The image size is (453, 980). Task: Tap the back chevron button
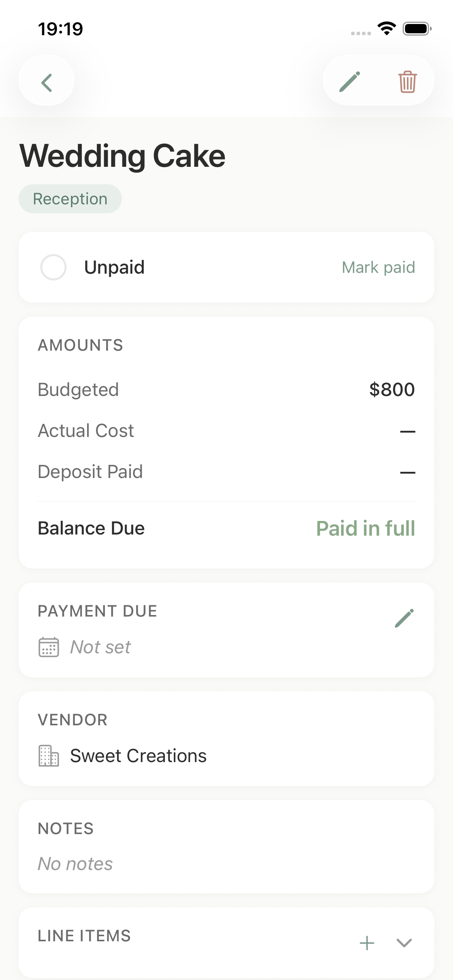click(46, 82)
